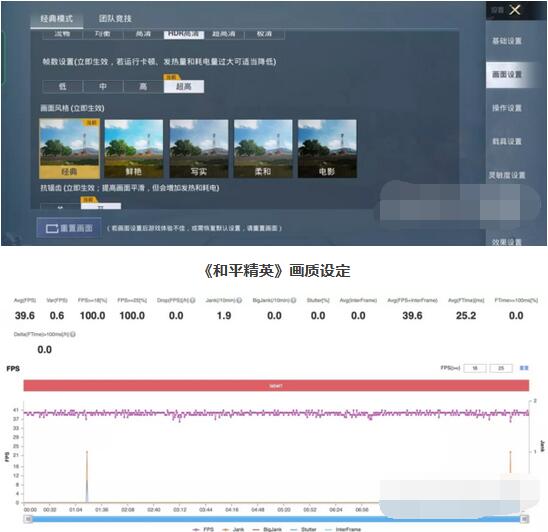
Task: Choose the 柔和 picture style thumbnail
Action: (263, 149)
